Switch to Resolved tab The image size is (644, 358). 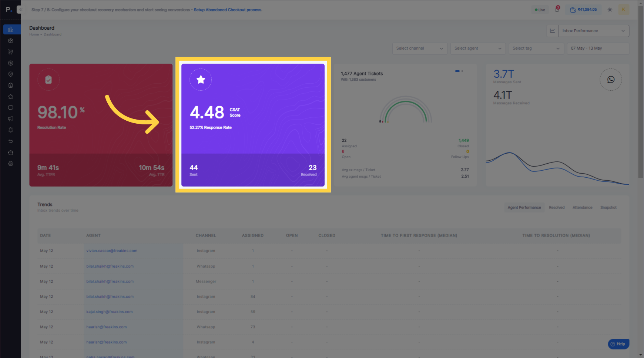[x=557, y=208]
